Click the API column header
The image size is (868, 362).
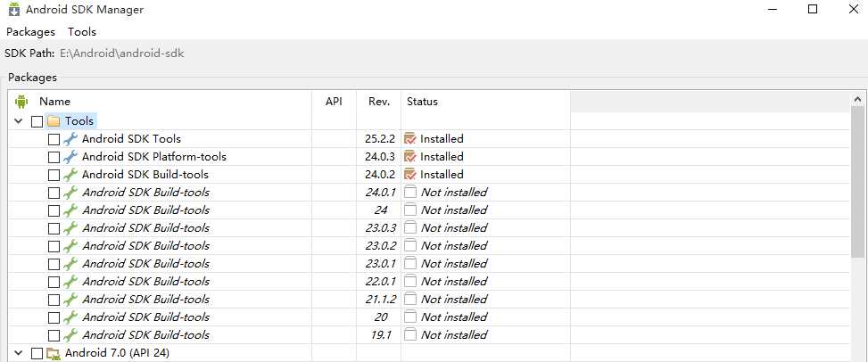pyautogui.click(x=334, y=102)
